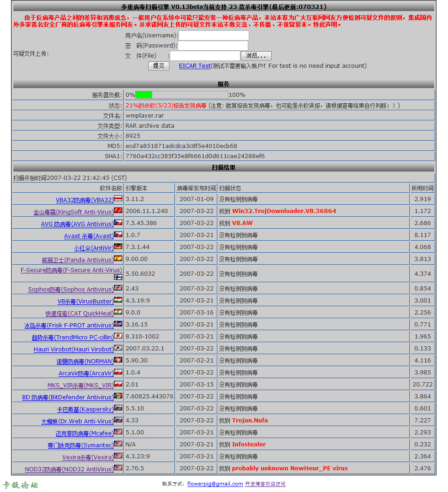Focus the Username input field

214,36
